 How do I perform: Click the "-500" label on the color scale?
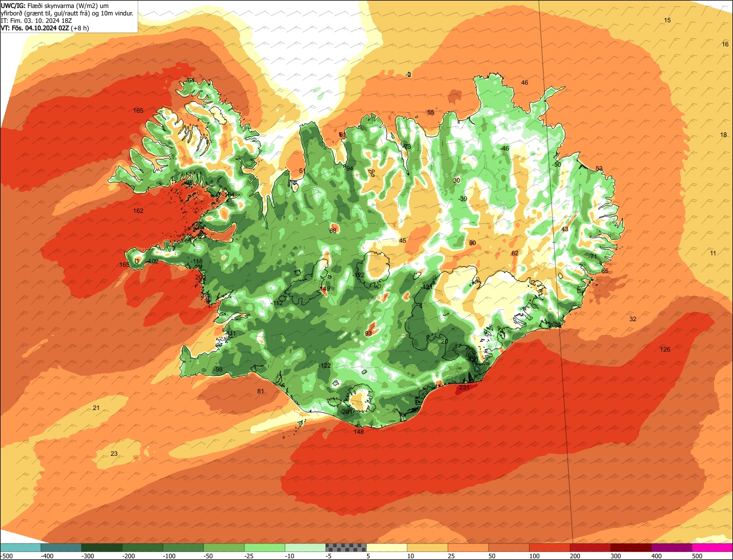(6, 556)
